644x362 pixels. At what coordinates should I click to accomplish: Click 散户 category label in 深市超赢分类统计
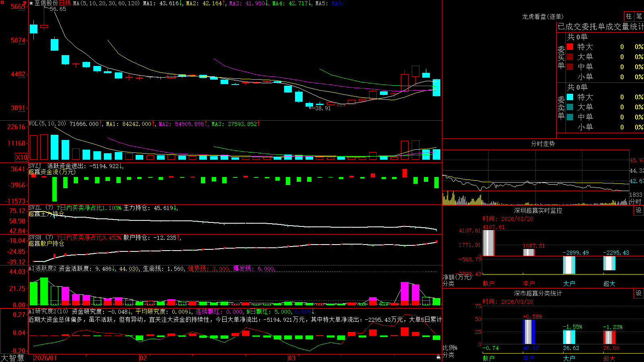click(489, 358)
